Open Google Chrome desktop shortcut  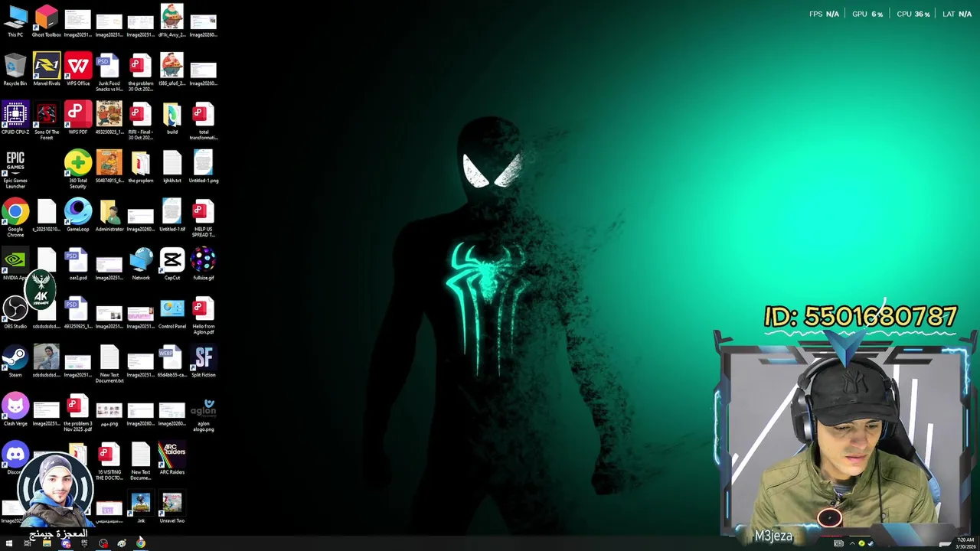click(15, 218)
